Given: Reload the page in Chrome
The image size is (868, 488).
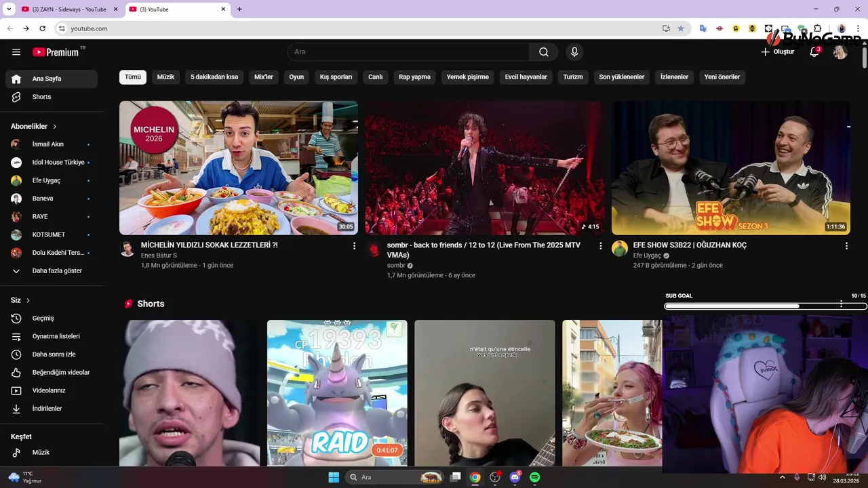Looking at the screenshot, I should (x=42, y=28).
